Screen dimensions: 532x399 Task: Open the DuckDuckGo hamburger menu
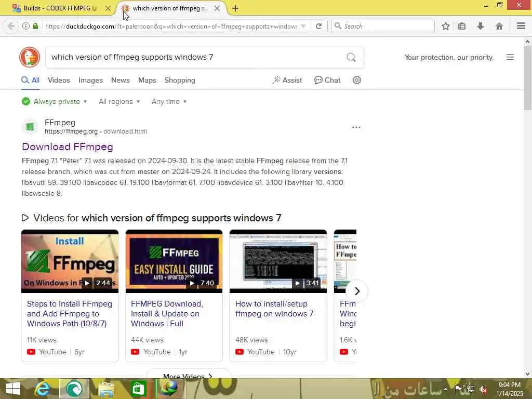(x=510, y=57)
